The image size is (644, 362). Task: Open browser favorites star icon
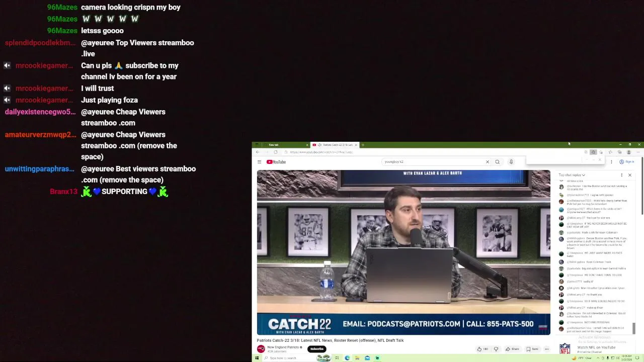click(610, 152)
